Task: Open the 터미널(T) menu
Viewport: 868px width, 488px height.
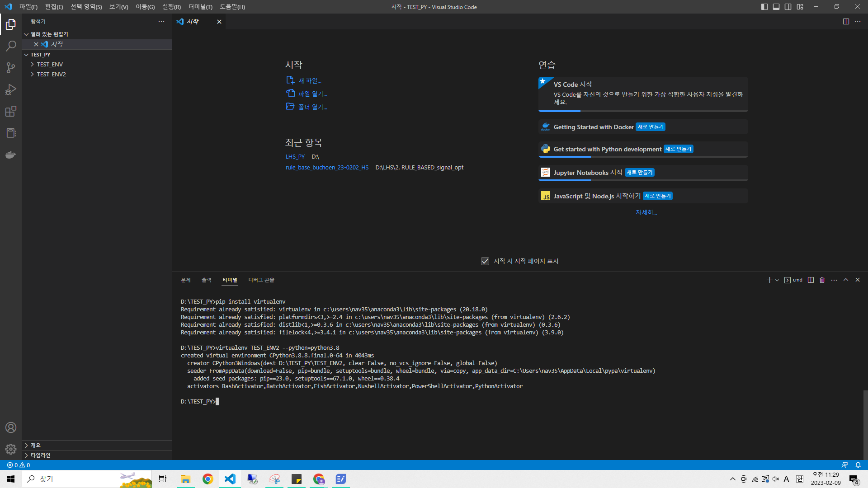Action: pos(200,7)
